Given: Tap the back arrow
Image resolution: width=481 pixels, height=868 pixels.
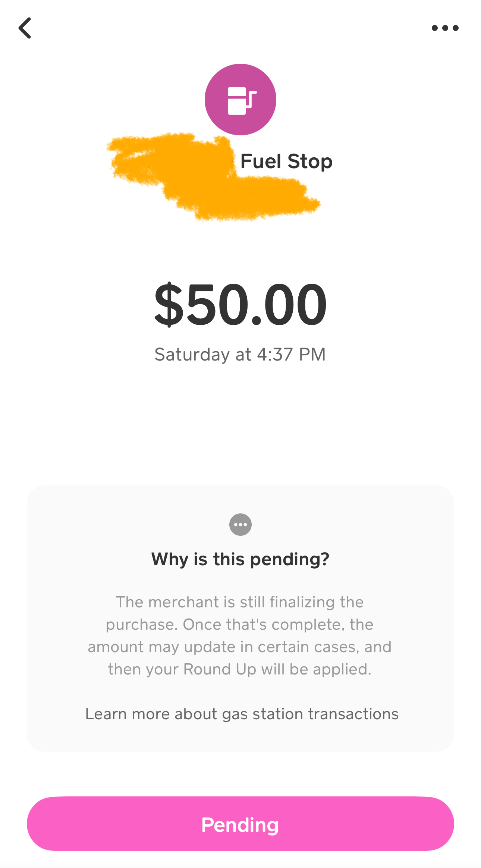Looking at the screenshot, I should pos(25,28).
